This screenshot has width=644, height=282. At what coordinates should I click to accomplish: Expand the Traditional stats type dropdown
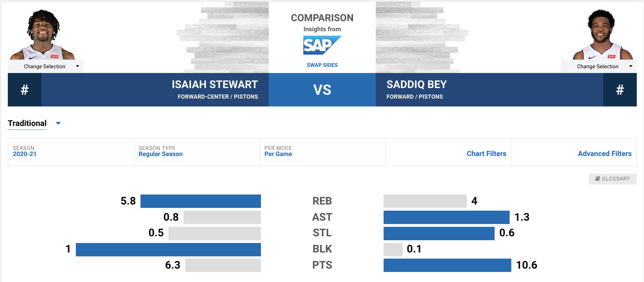coord(27,123)
